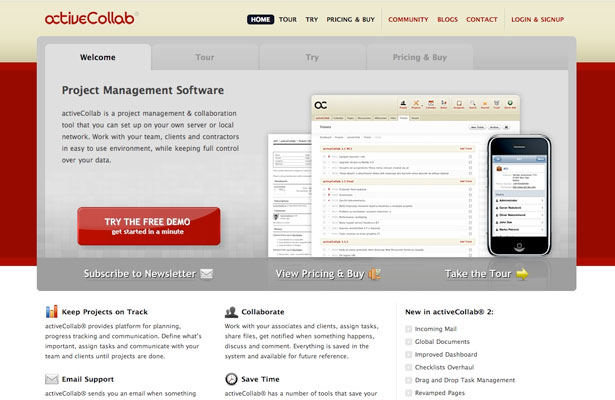Viewport: 615px width, 400px height.
Task: Click the Project Management Software heading
Action: 143,90
